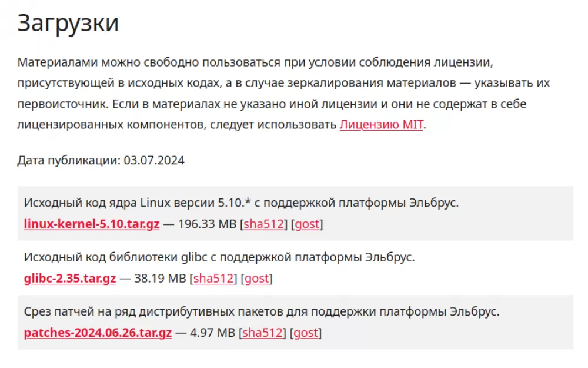Image resolution: width=588 pixels, height=368 pixels.
Task: Click the glibc library description text
Action: [219, 257]
